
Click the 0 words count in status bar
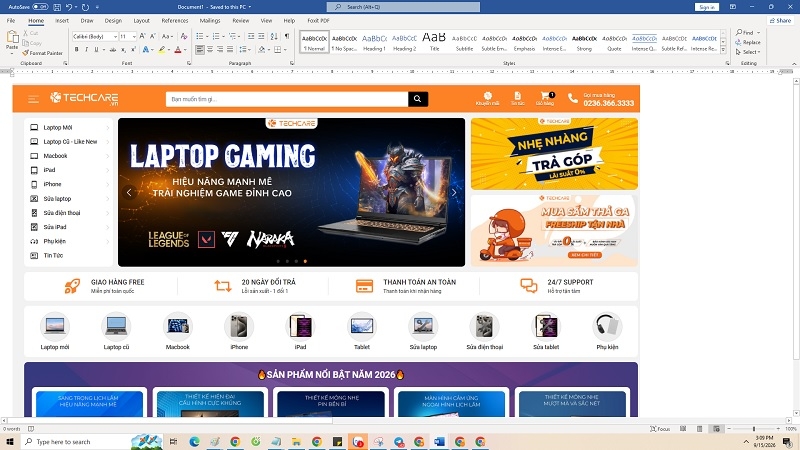click(x=12, y=429)
